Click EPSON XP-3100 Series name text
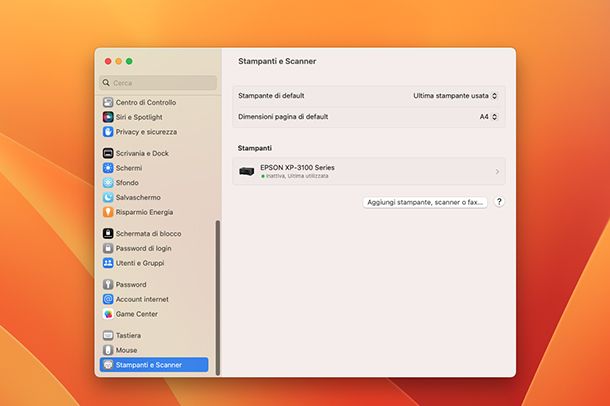The height and width of the screenshot is (406, 610). point(297,168)
